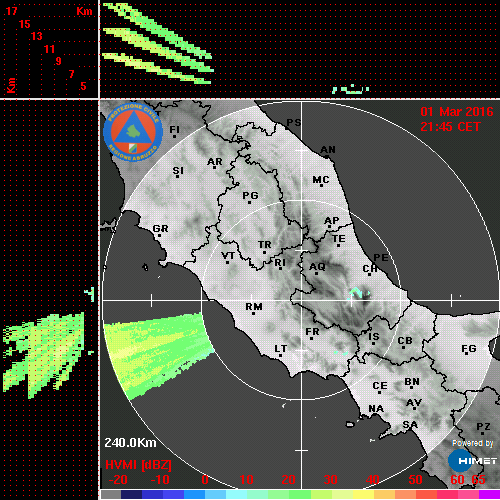Click the 'TR' city label on the map
The image size is (500, 500).
(x=265, y=245)
